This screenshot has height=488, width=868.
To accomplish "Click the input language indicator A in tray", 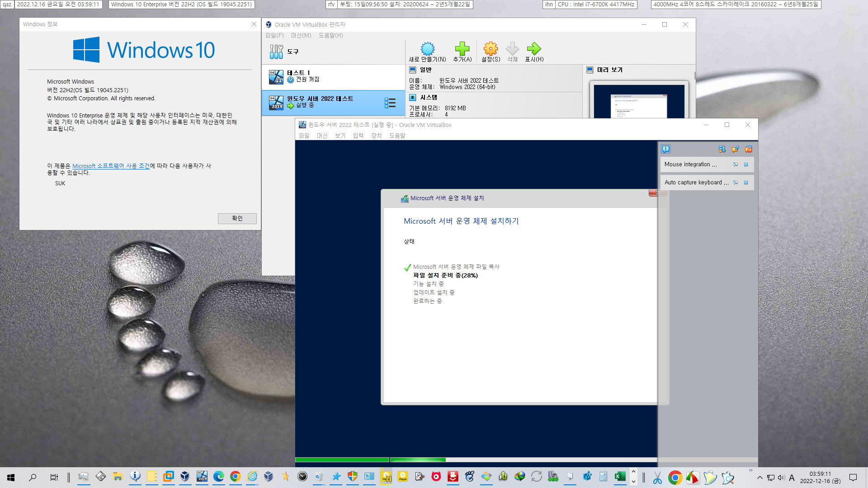I will (x=792, y=478).
